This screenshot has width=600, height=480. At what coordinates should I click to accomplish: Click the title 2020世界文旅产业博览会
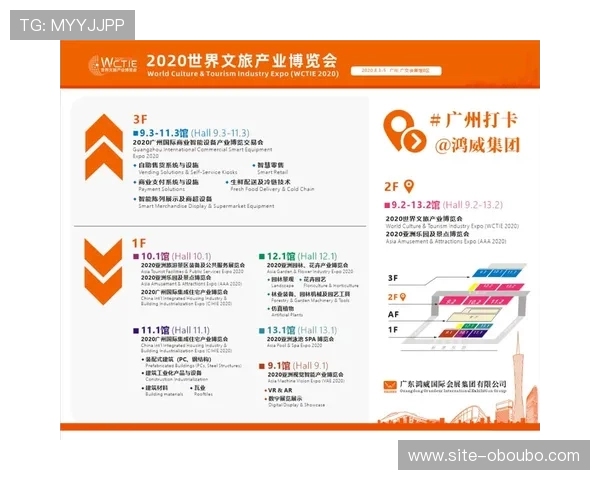pyautogui.click(x=242, y=60)
